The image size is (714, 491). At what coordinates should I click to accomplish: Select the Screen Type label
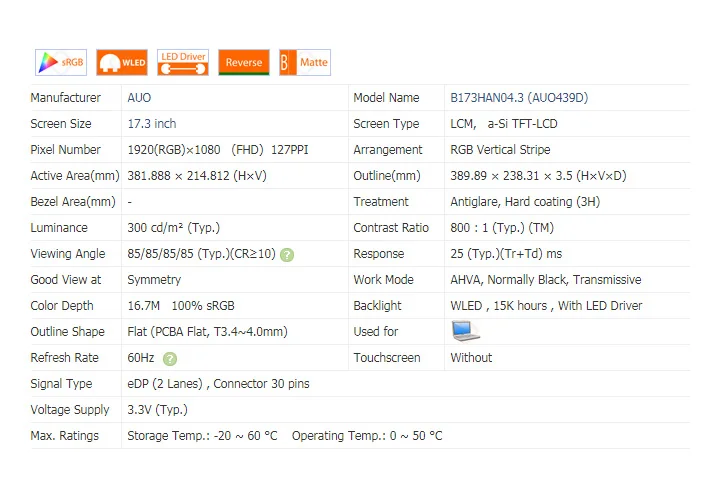pos(386,124)
